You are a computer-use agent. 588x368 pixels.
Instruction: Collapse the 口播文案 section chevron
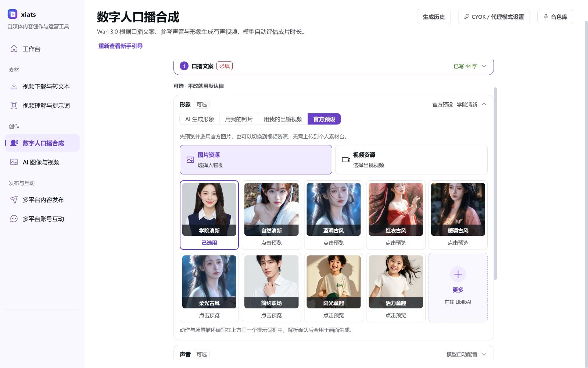(484, 66)
